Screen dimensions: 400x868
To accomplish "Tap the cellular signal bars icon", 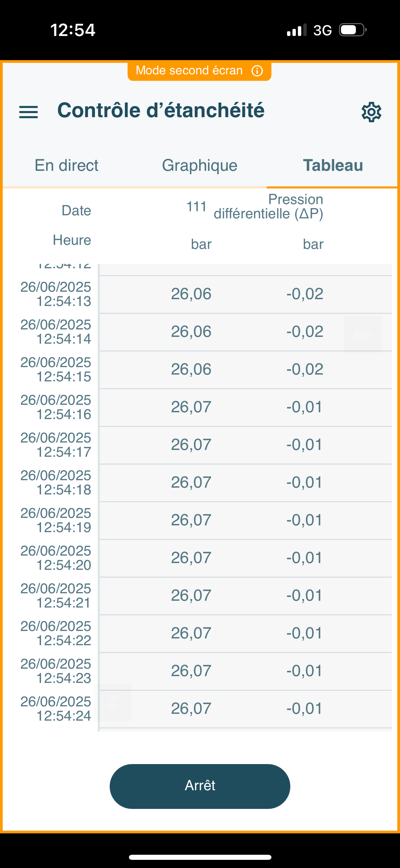I will 297,30.
